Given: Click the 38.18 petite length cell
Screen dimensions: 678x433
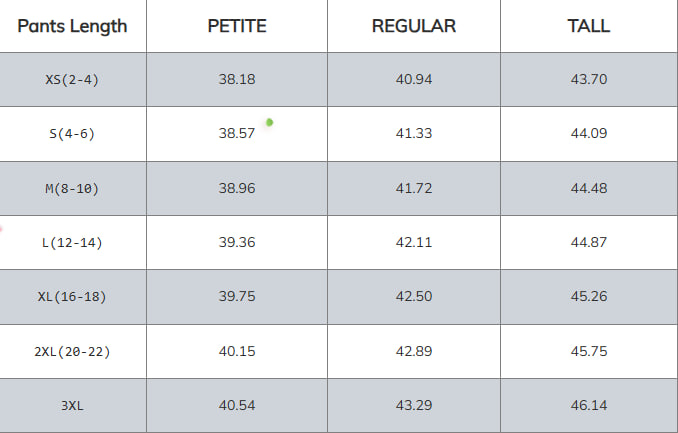Looking at the screenshot, I should tap(236, 79).
